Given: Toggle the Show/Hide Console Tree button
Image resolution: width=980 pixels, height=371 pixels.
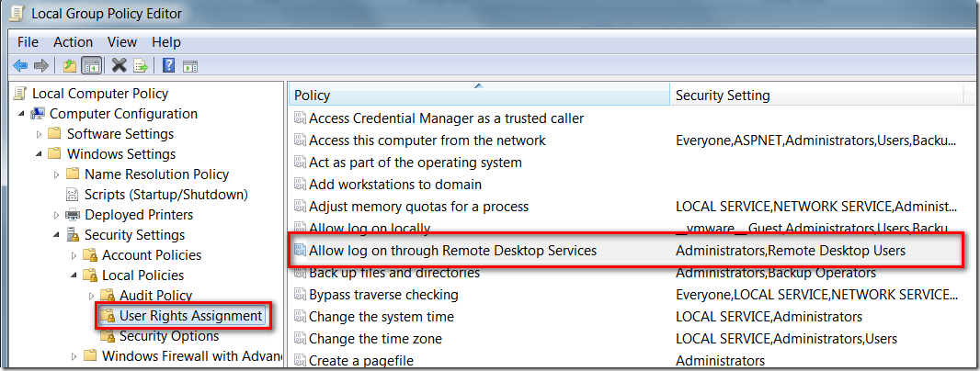Looking at the screenshot, I should point(91,65).
